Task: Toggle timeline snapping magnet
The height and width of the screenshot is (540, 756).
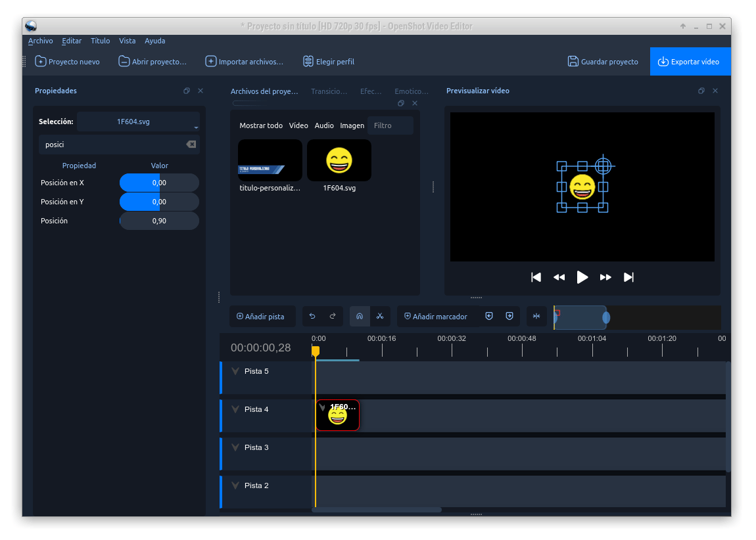Action: click(360, 317)
